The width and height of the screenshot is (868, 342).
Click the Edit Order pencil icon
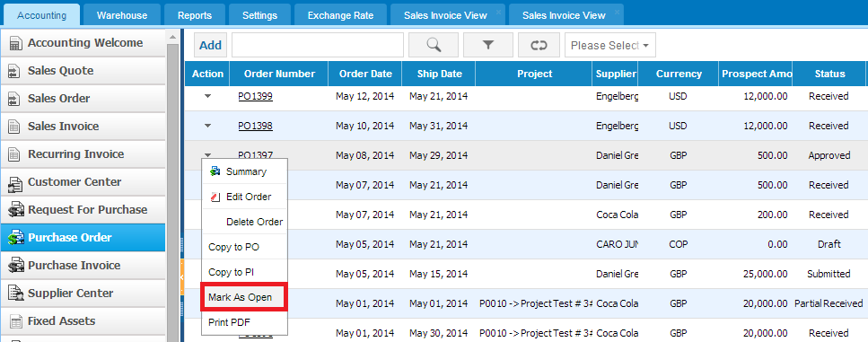215,197
